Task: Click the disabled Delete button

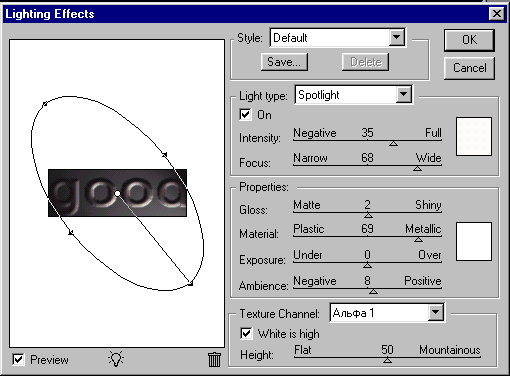Action: 366,62
